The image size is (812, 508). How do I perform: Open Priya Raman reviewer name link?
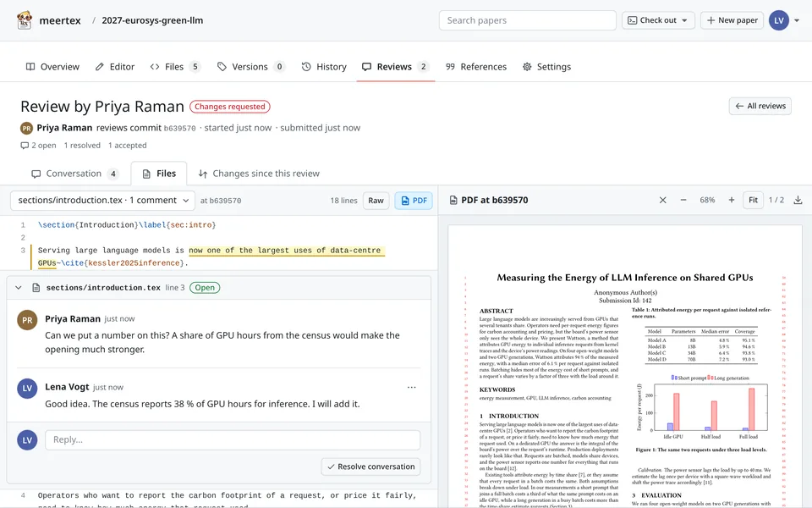[x=64, y=128]
